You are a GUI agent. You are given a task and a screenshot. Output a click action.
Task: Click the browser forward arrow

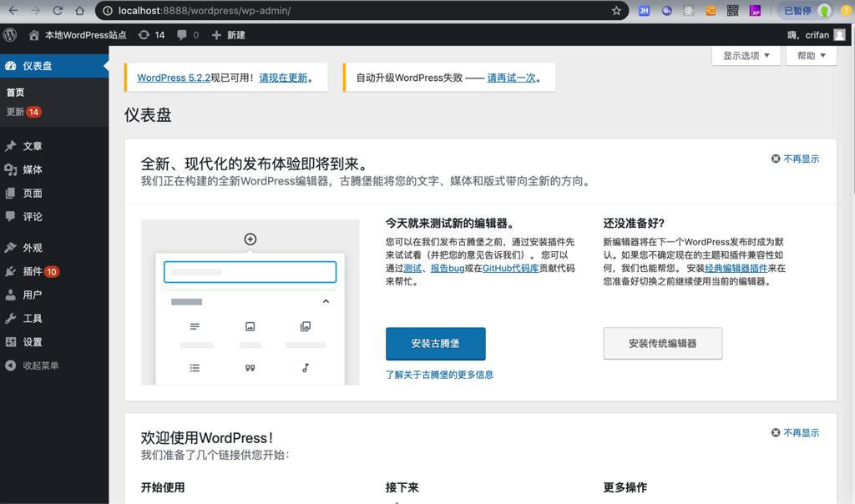click(35, 11)
